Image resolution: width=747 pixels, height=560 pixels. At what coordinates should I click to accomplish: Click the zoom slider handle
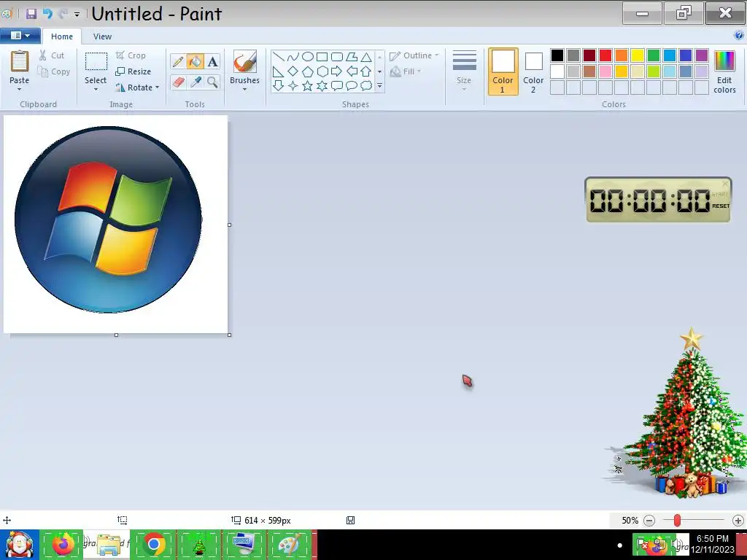(677, 521)
